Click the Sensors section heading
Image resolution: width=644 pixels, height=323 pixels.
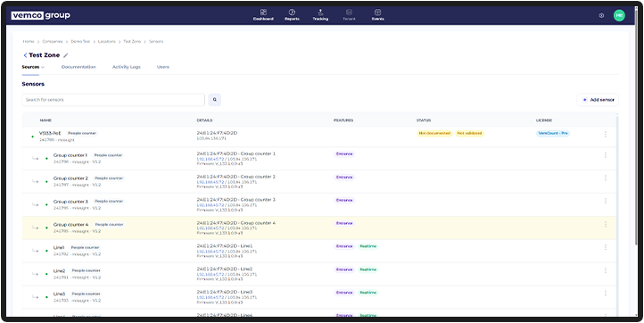33,84
